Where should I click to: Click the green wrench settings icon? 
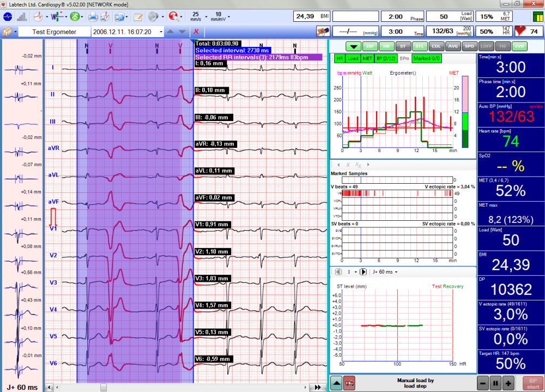click(x=75, y=16)
